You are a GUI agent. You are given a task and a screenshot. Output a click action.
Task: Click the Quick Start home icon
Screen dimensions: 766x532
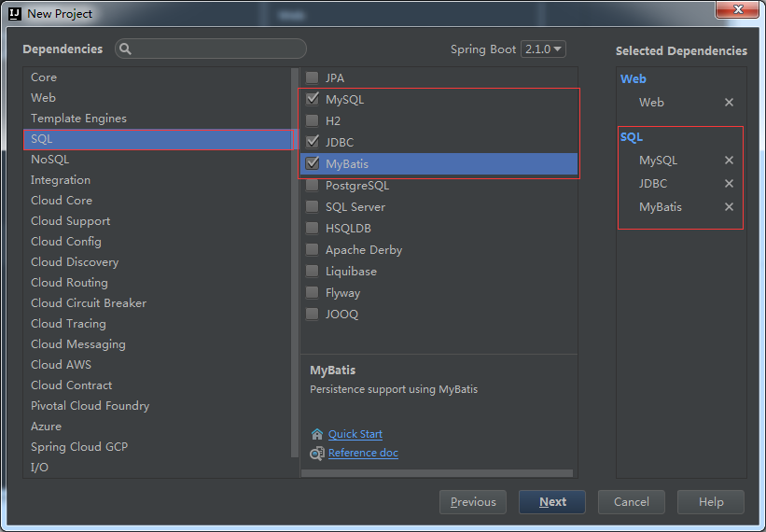click(317, 434)
